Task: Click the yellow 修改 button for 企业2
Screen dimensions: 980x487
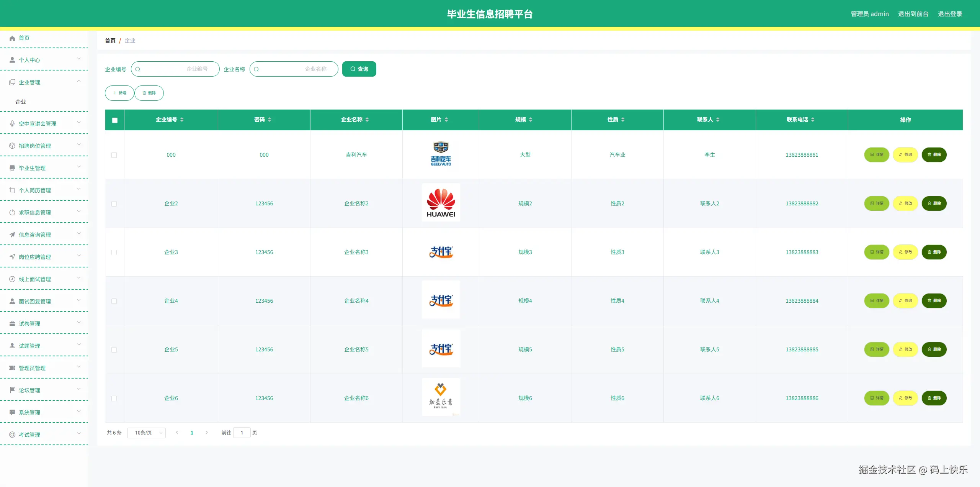Action: (x=905, y=203)
